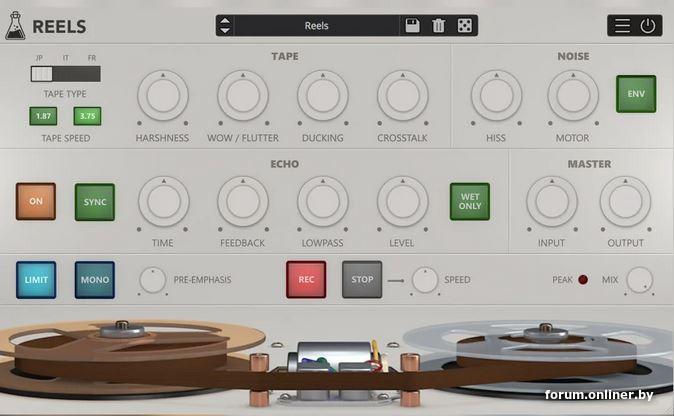Click the save preset floppy disk icon
The image size is (674, 416).
[x=412, y=26]
